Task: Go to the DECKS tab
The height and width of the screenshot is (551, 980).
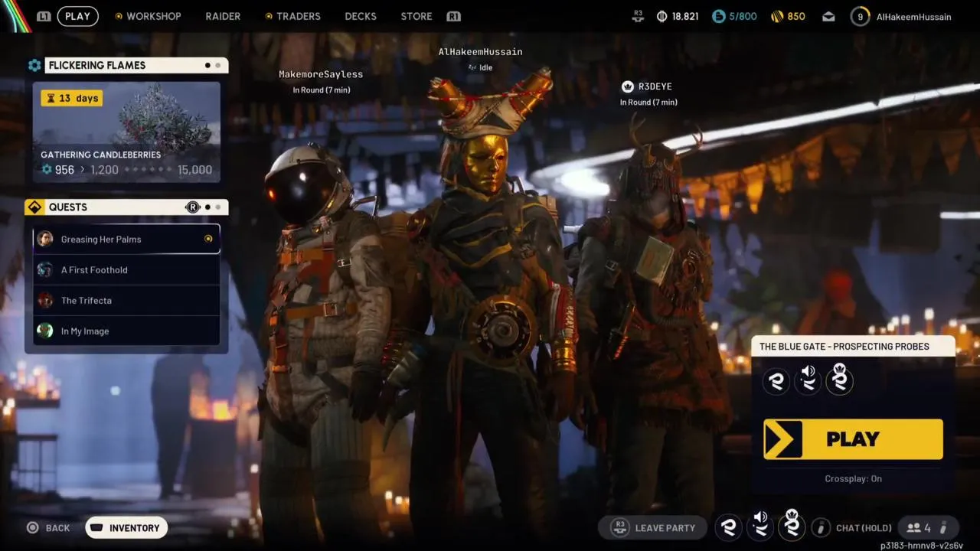Action: pos(361,16)
